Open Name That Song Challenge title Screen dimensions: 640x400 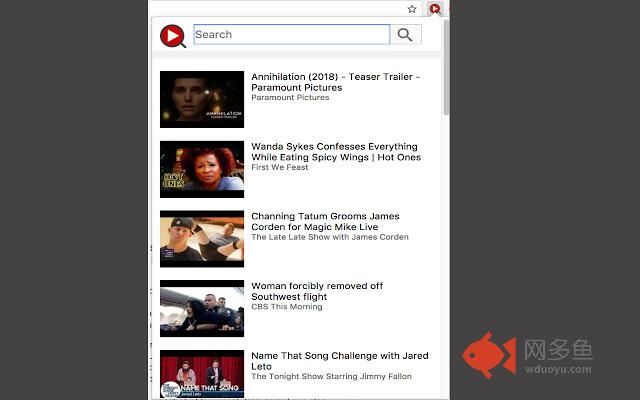(x=340, y=361)
